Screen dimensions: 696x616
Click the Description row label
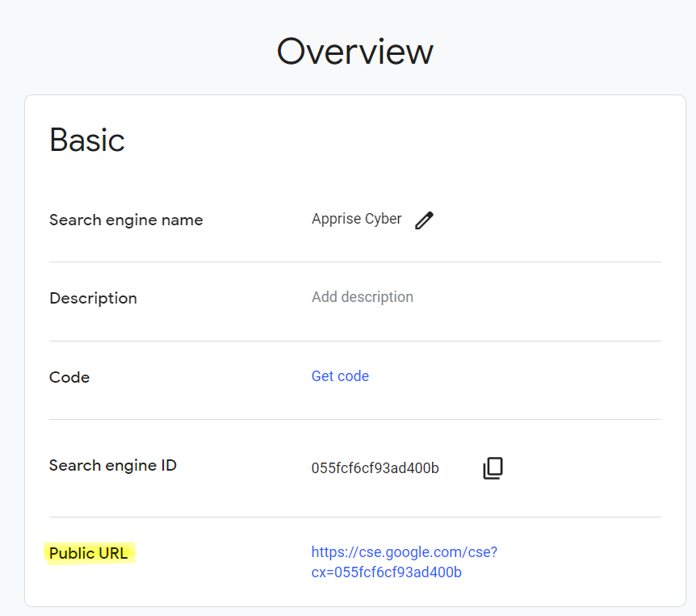point(93,298)
